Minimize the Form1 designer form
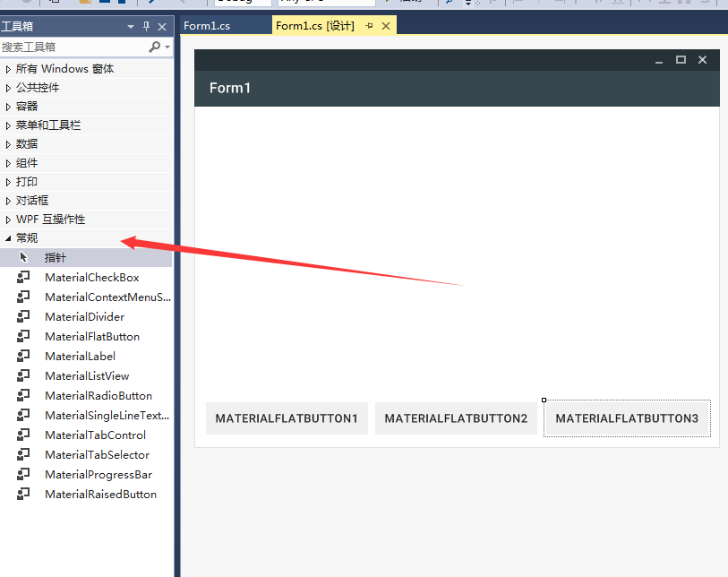Viewport: 728px width, 577px height. (x=659, y=60)
